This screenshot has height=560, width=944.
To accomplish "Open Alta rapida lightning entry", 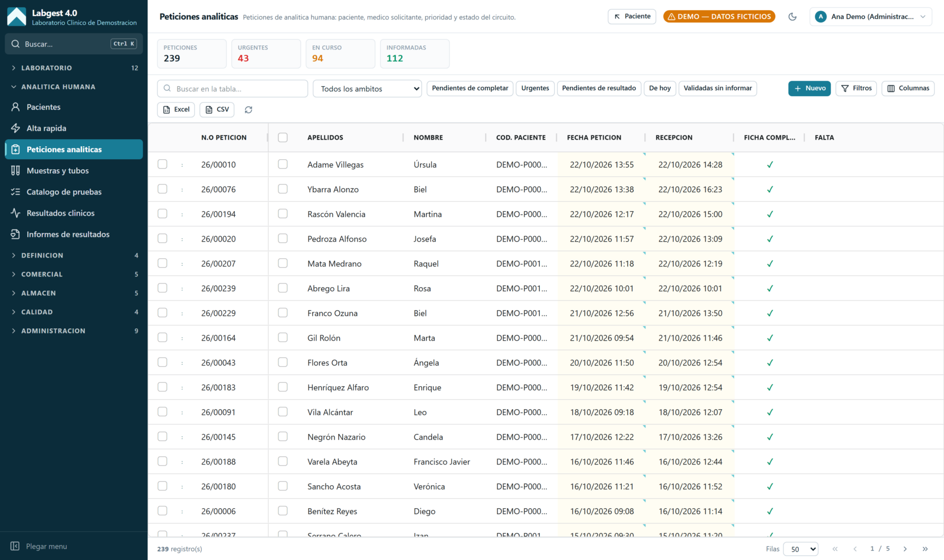I will 74,128.
